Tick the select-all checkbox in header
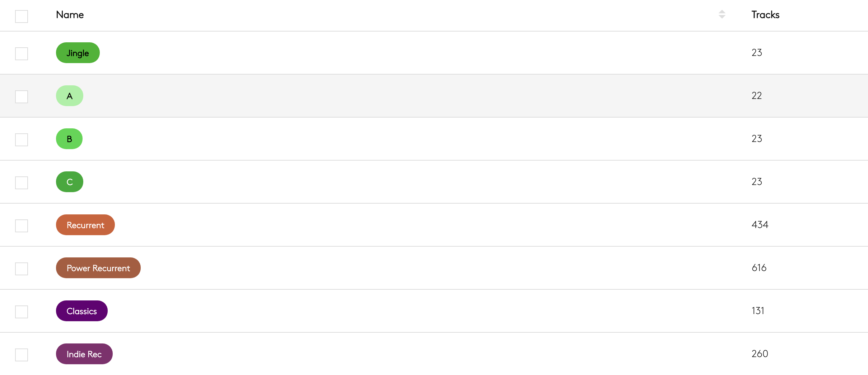868x375 pixels. tap(22, 16)
